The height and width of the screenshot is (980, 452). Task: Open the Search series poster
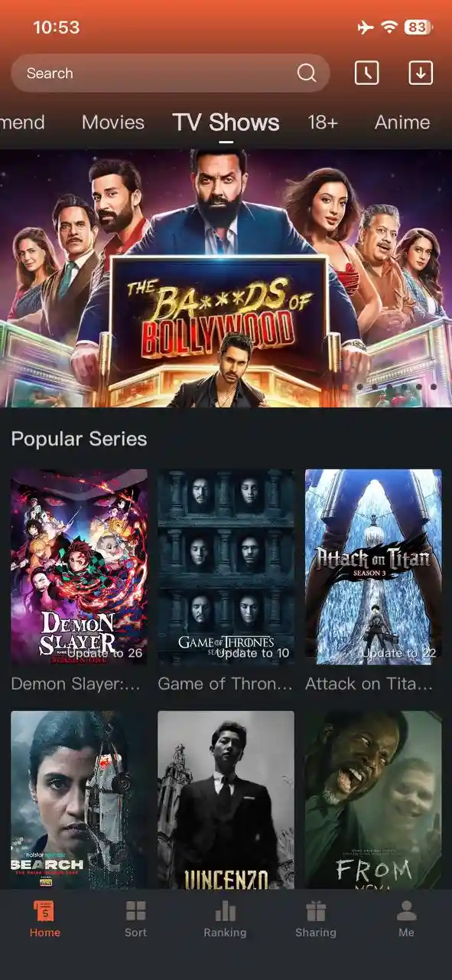pos(79,800)
